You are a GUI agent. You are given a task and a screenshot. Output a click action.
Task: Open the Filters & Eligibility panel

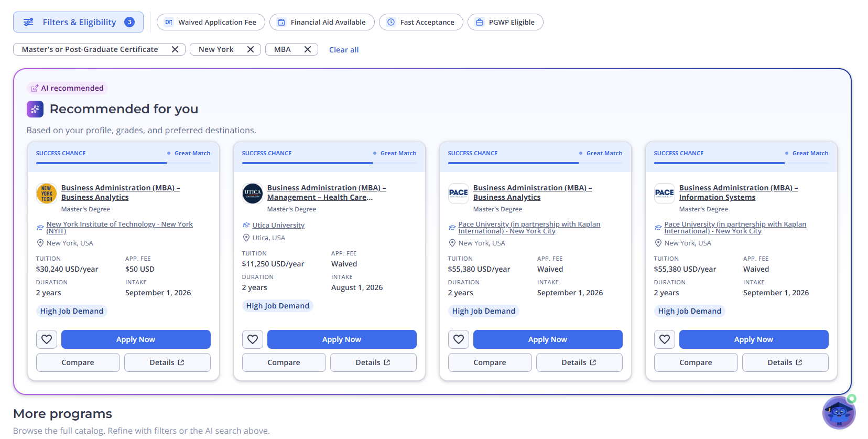click(x=78, y=22)
